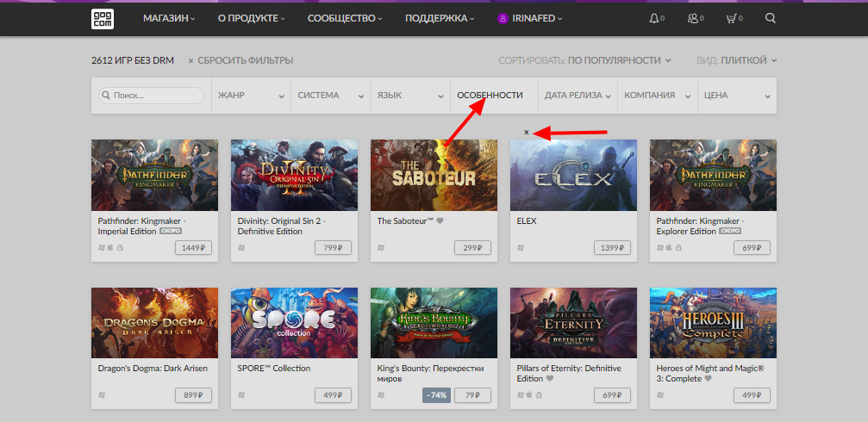Open Heroes III Complete cover image
This screenshot has height=422, width=868.
tap(713, 323)
